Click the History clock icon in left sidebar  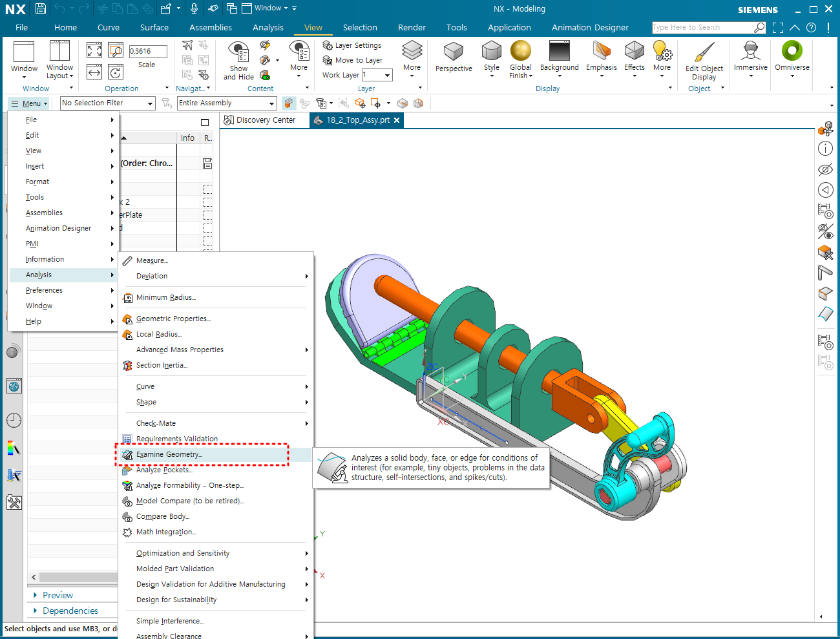coord(14,420)
